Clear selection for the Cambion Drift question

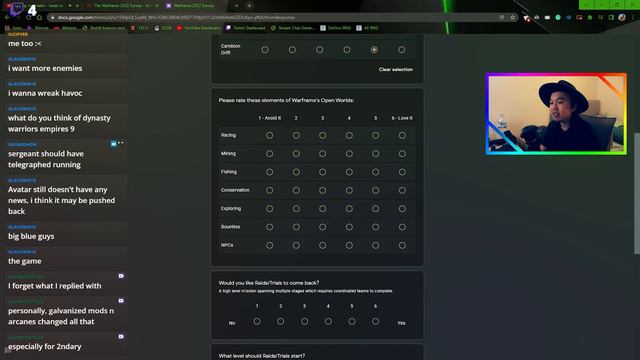(396, 69)
